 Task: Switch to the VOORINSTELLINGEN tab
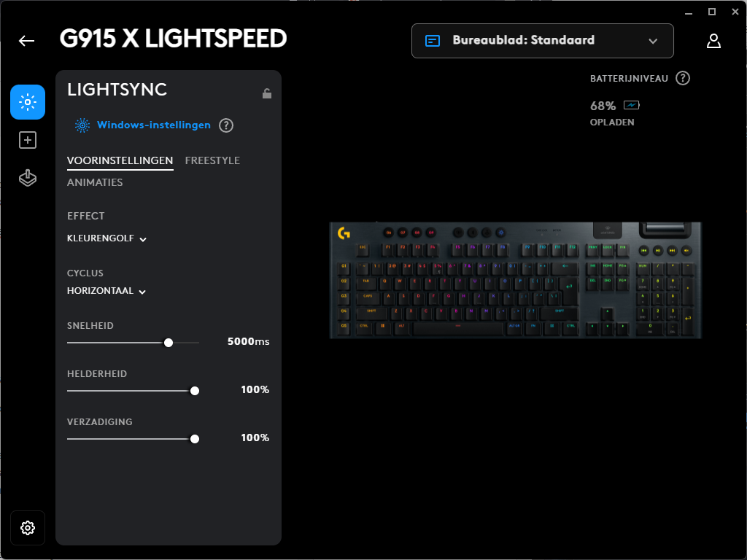click(x=120, y=160)
